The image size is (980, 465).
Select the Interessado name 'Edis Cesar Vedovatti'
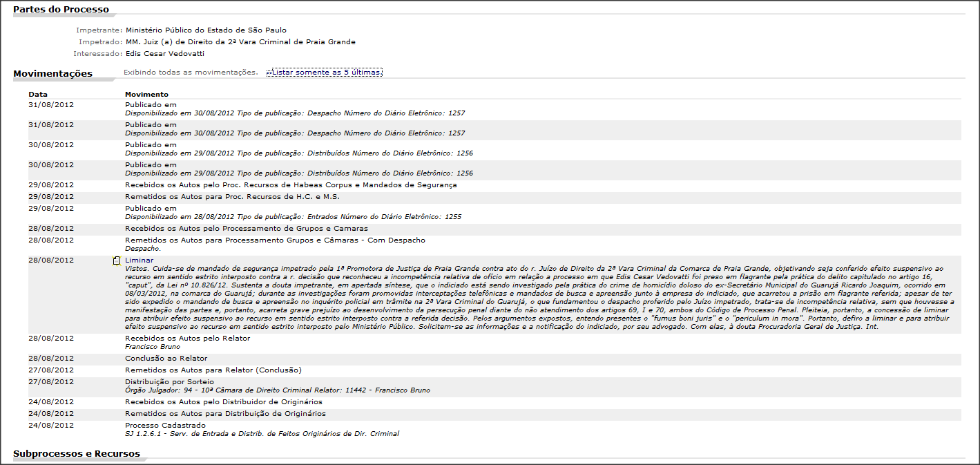(x=165, y=54)
